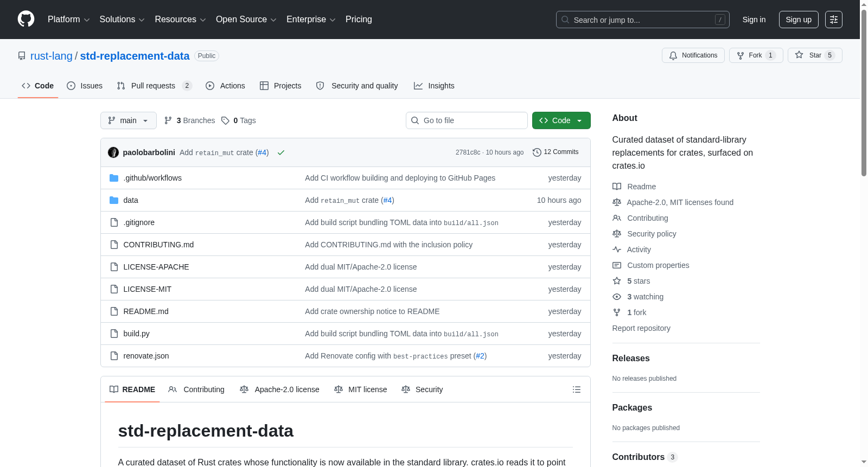Click the LICENSE-APACHE file icon

tap(114, 267)
